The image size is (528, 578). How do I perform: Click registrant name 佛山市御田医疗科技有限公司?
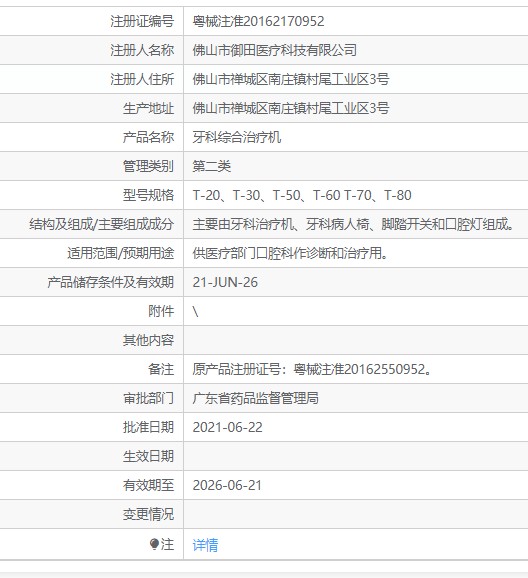275,50
